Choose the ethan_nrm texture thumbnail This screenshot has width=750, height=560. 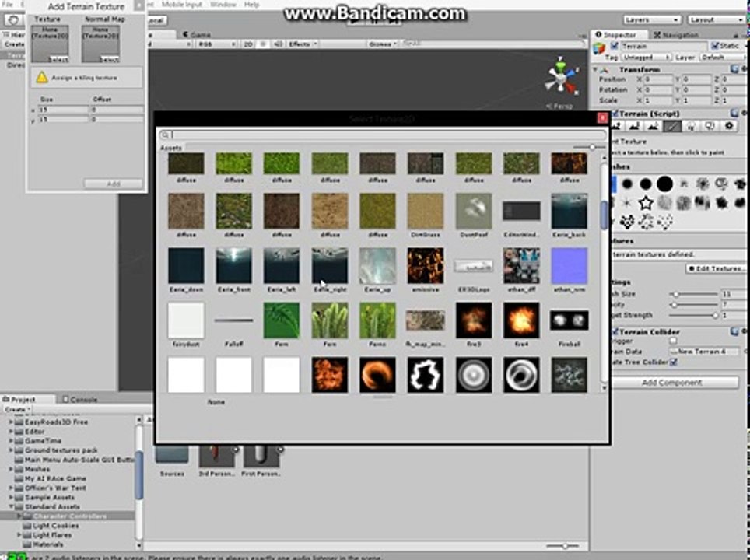(x=570, y=265)
